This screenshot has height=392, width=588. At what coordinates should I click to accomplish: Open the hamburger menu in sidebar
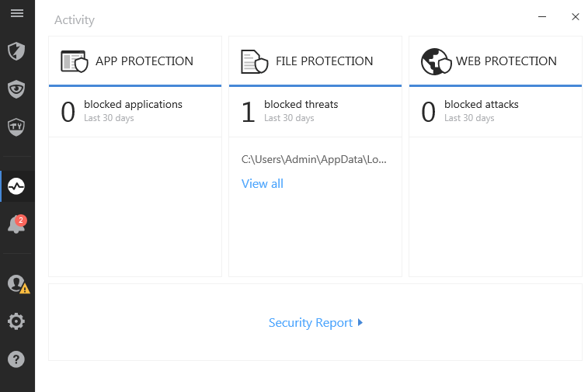tap(17, 14)
